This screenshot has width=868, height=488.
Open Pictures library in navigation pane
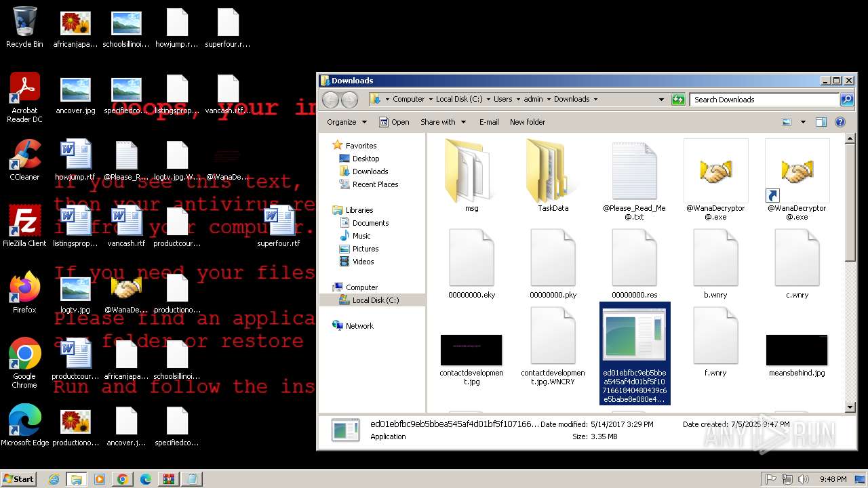[x=366, y=249]
